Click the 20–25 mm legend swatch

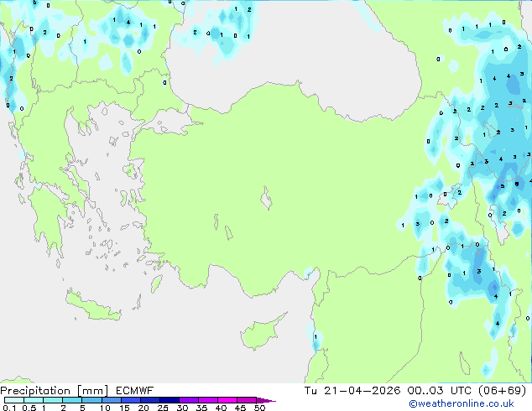pos(150,400)
